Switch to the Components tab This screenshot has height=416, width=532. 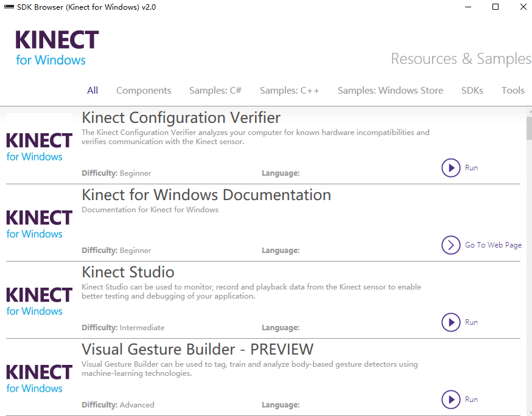(x=144, y=90)
